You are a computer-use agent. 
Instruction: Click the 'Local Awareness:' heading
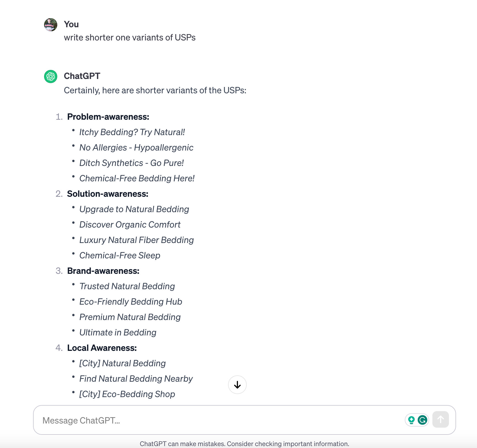pos(102,348)
